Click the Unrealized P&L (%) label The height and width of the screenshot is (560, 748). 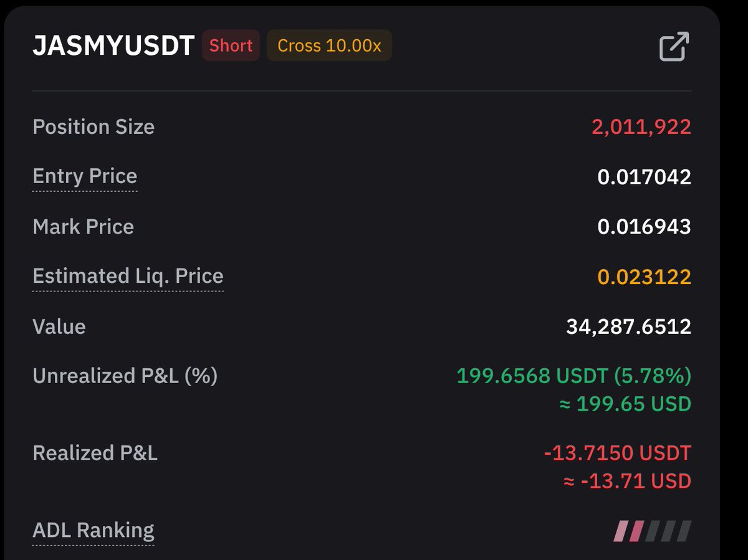tap(125, 376)
